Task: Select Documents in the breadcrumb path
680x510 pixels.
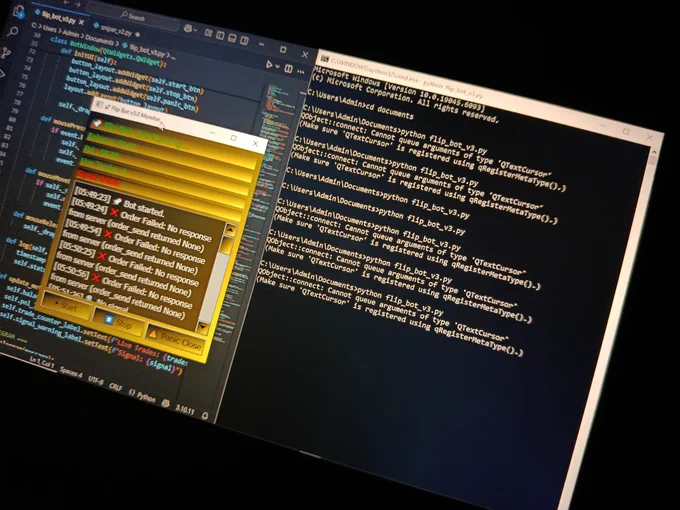Action: [99, 40]
